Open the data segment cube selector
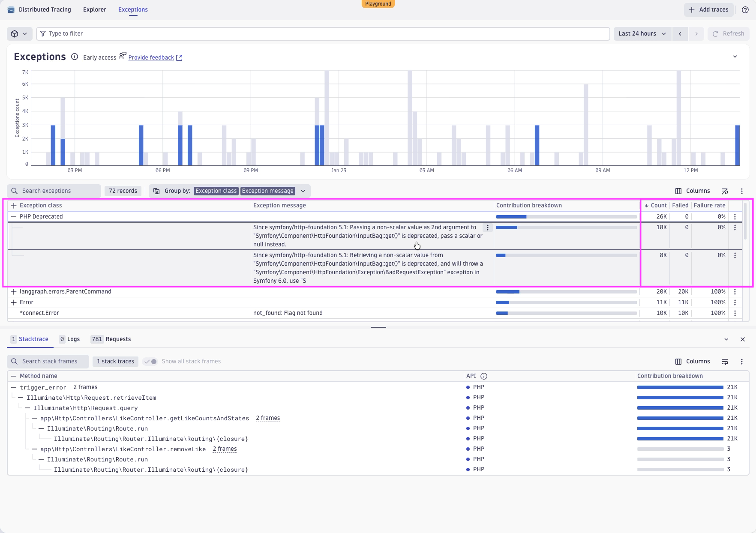Image resolution: width=756 pixels, height=533 pixels. (x=19, y=34)
